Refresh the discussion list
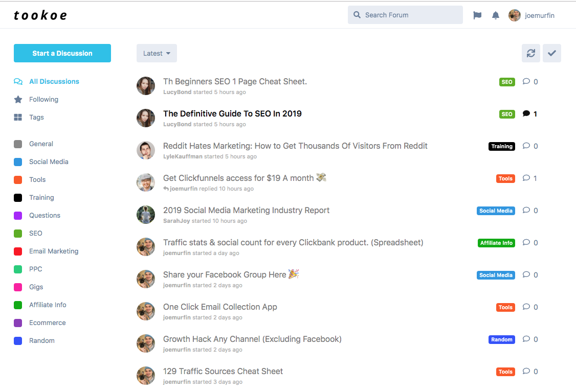Screen dimensions: 576x392 coord(531,53)
